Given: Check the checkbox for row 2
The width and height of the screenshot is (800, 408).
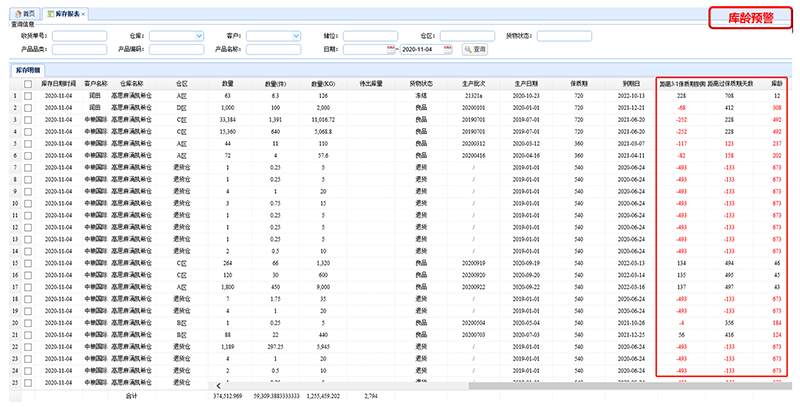Looking at the screenshot, I should (x=28, y=108).
